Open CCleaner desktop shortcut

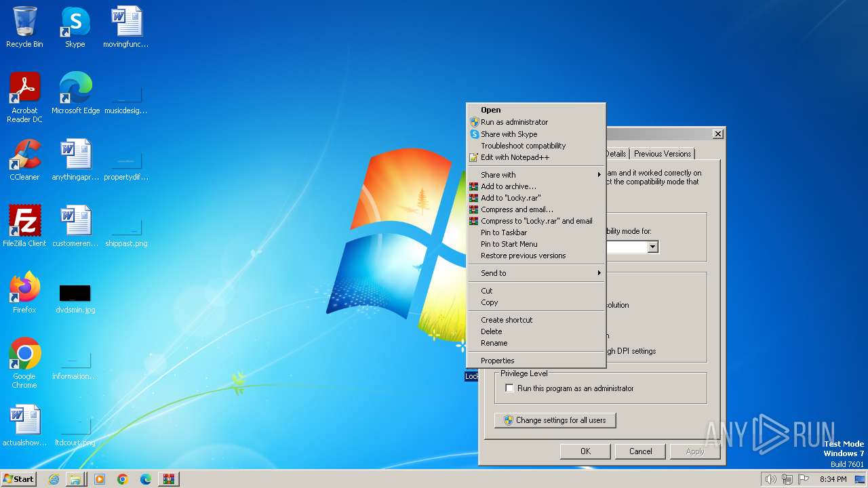pyautogui.click(x=24, y=160)
